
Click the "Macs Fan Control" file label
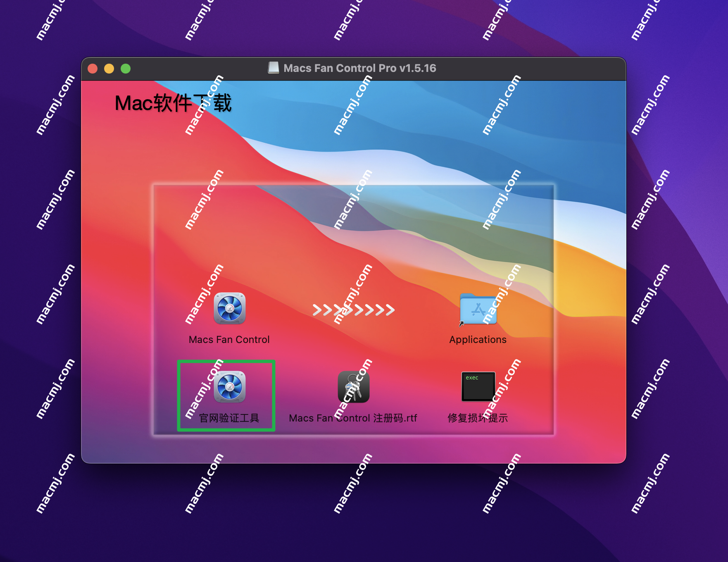tap(229, 340)
